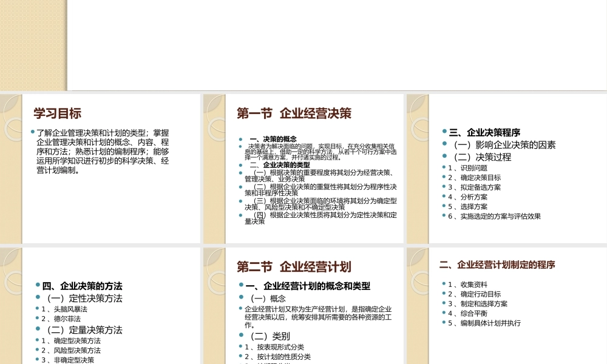Click the （二）定量决策方法 bullet
Viewport: 607px width, 364px height.
[x=86, y=329]
